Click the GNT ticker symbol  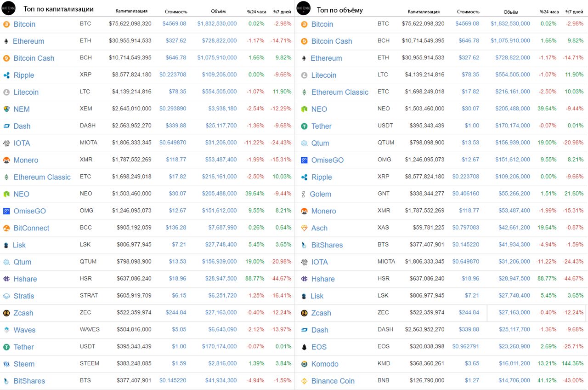tap(384, 194)
